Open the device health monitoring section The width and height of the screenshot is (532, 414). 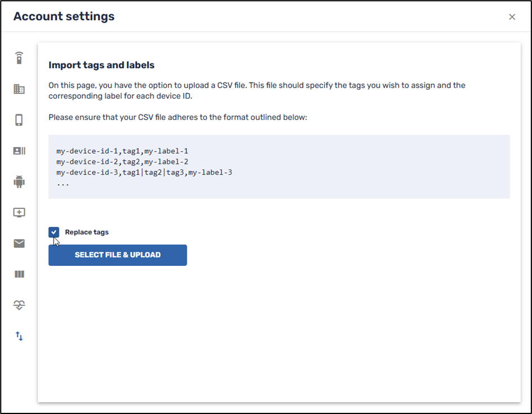(x=19, y=305)
